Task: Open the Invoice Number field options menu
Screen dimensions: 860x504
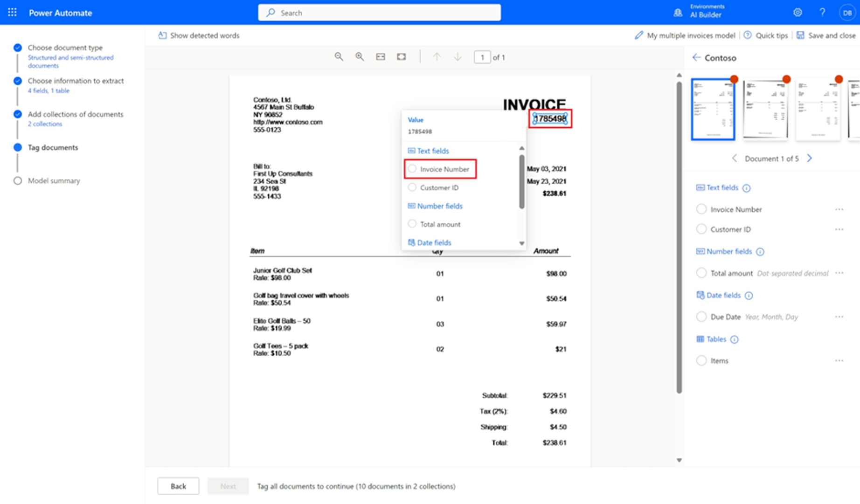Action: (839, 209)
